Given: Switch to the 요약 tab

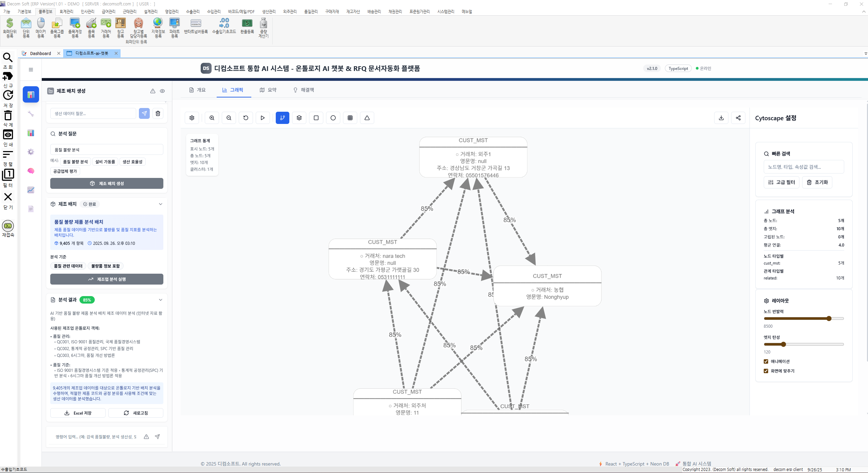Looking at the screenshot, I should click(x=268, y=90).
